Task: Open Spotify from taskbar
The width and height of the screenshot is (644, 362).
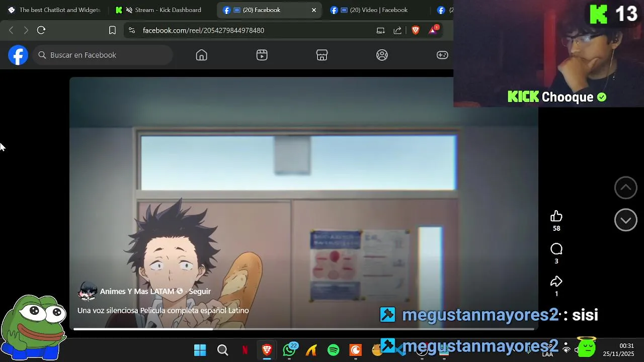Action: (x=333, y=350)
